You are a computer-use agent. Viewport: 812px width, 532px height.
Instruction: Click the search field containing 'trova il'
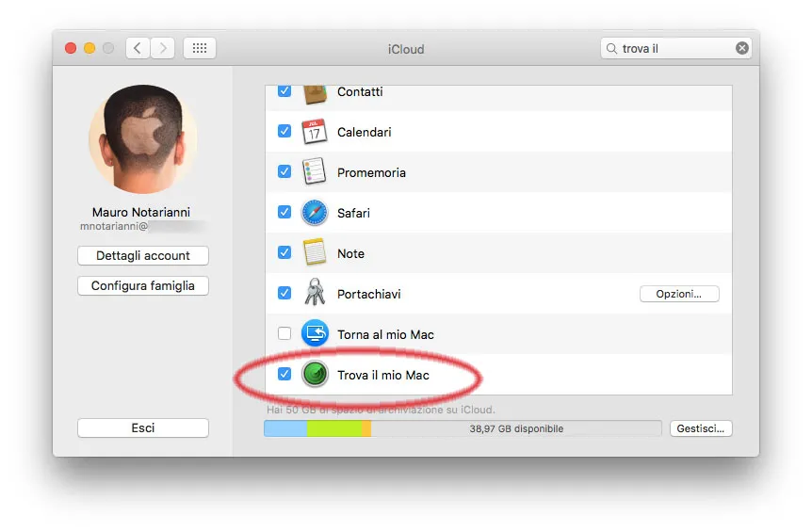click(675, 48)
